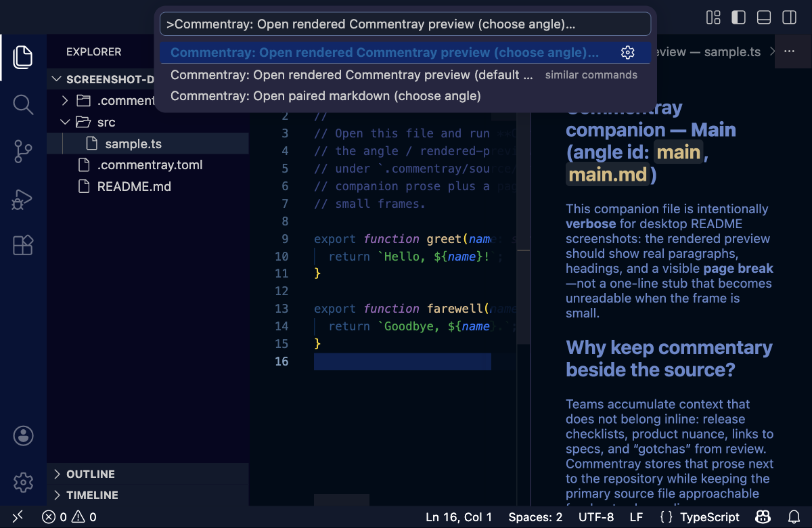Select the sample.ts file in explorer
812x528 pixels.
click(148, 144)
